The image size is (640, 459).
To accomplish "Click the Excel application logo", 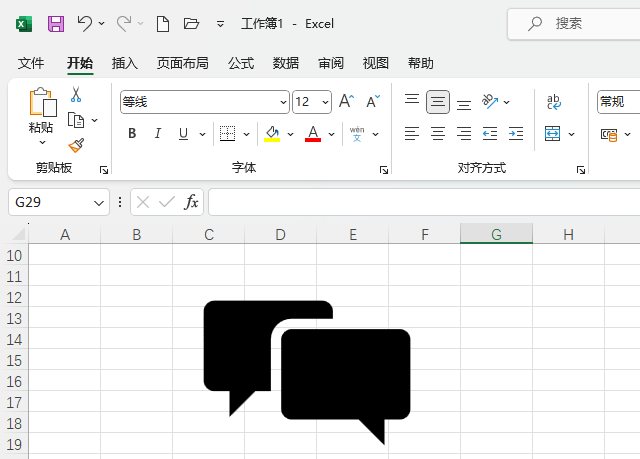I will (x=24, y=24).
